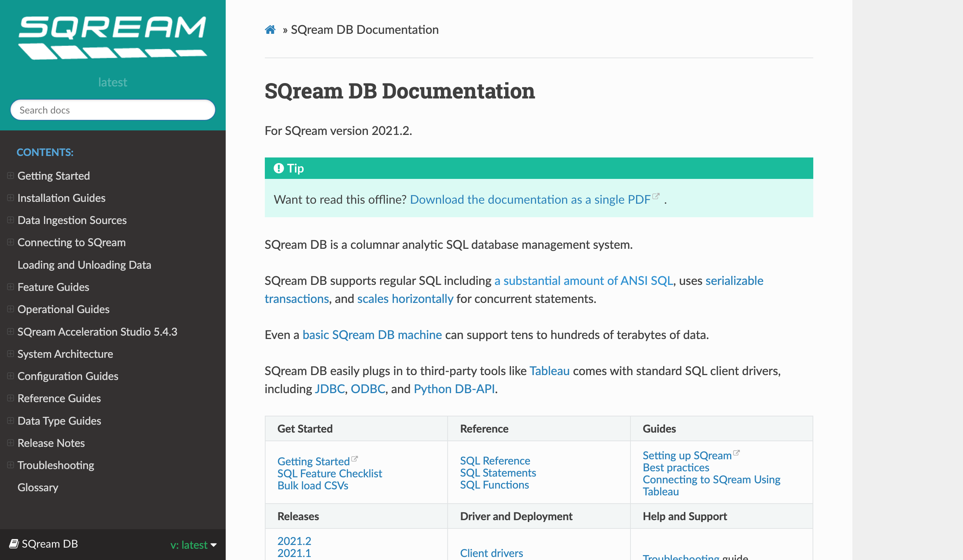Open the Client drivers link
The width and height of the screenshot is (963, 560).
pos(491,553)
